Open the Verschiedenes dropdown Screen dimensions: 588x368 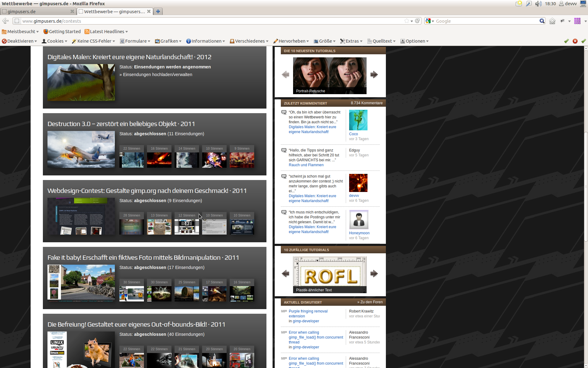pos(249,41)
